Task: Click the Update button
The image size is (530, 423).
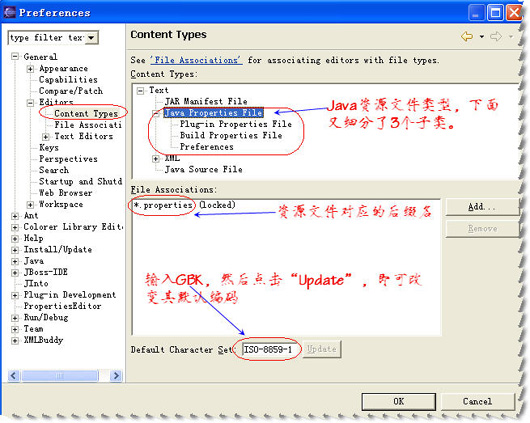Action: point(322,349)
